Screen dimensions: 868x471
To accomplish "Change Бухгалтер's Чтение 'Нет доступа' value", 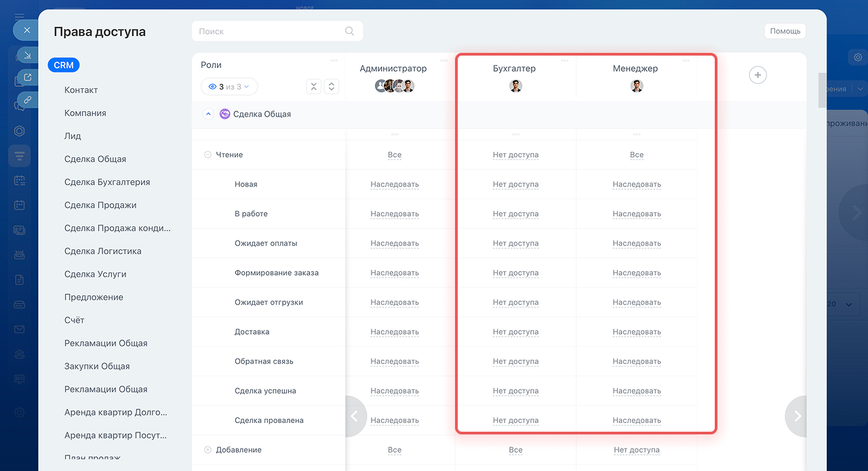I will click(x=515, y=155).
